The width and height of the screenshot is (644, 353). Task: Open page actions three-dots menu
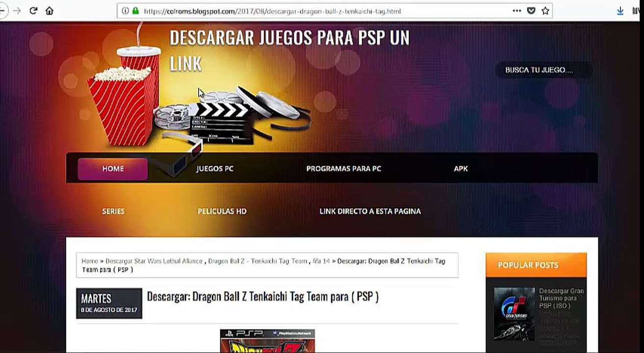click(x=516, y=10)
